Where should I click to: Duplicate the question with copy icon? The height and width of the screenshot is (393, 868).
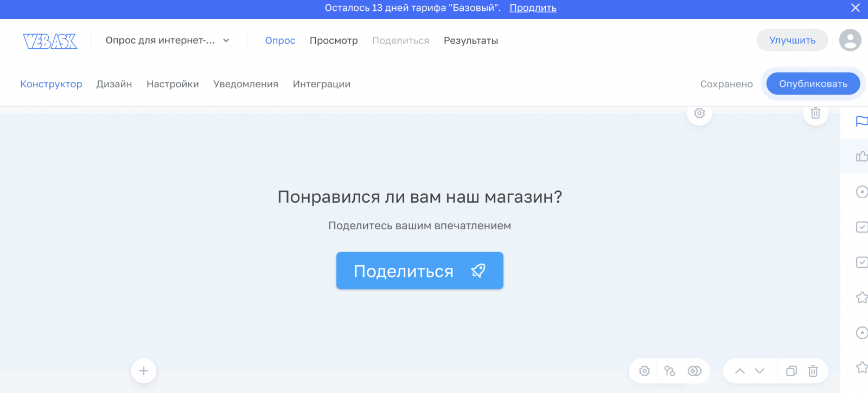[792, 371]
